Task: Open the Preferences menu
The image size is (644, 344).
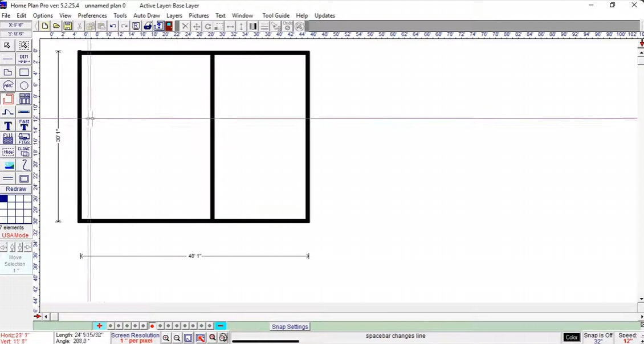Action: [92, 15]
